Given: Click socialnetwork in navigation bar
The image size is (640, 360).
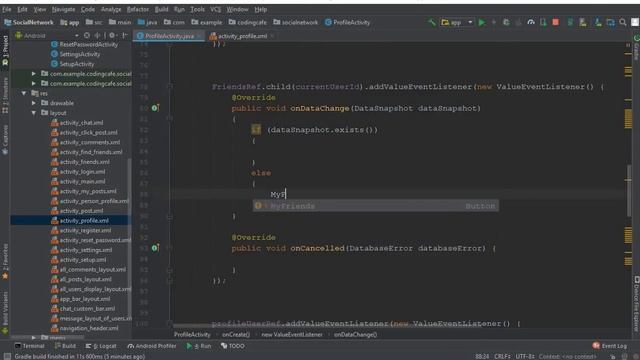Looking at the screenshot, I should pyautogui.click(x=296, y=22).
